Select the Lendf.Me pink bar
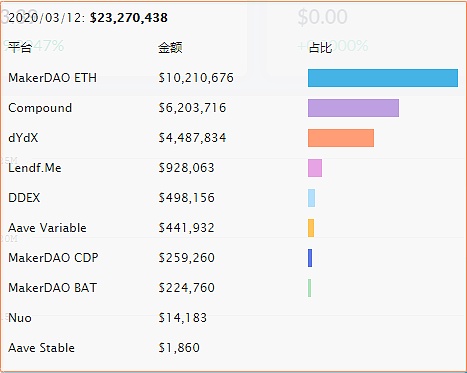Viewport: 467px width, 373px height. tap(315, 168)
